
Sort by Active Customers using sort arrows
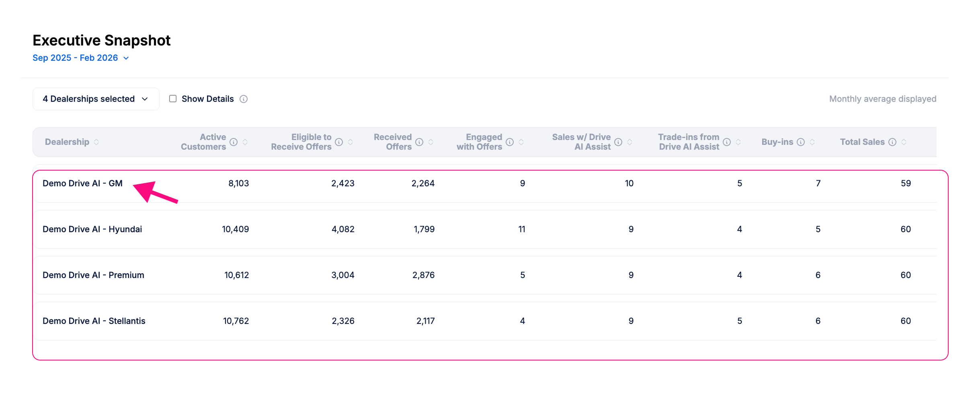(245, 142)
